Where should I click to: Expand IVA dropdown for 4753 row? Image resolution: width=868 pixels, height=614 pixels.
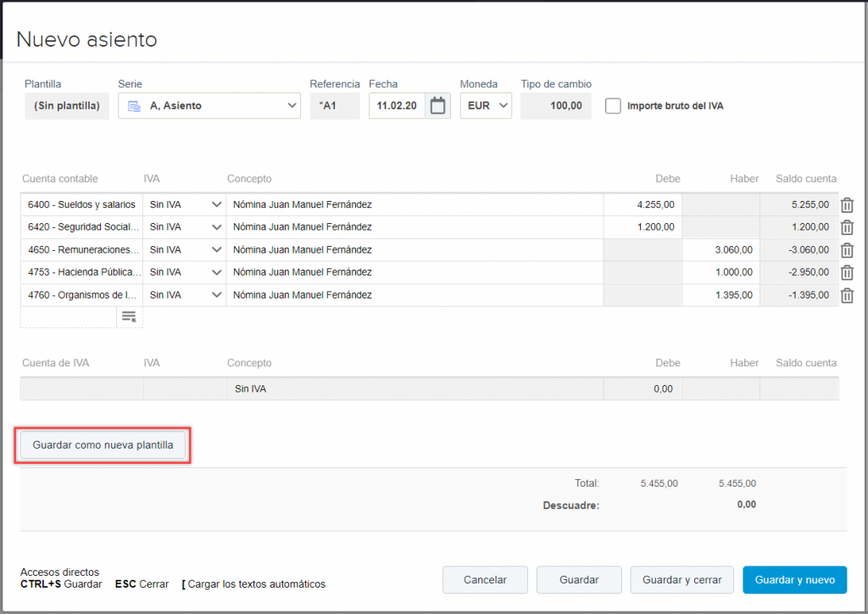click(x=216, y=272)
